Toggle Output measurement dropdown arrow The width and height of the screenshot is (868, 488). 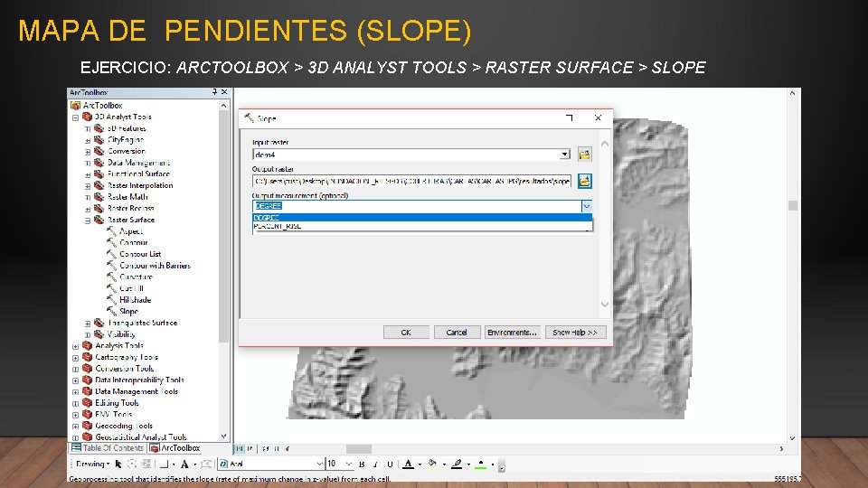586,206
